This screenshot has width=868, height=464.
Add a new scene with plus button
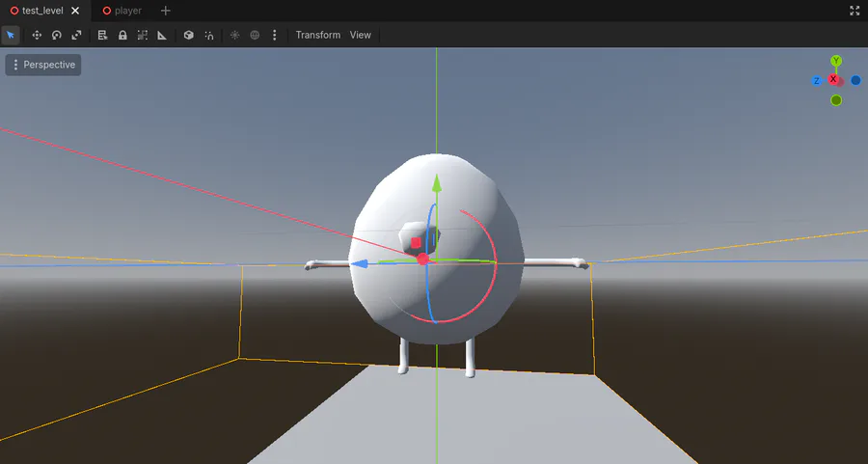(x=165, y=11)
